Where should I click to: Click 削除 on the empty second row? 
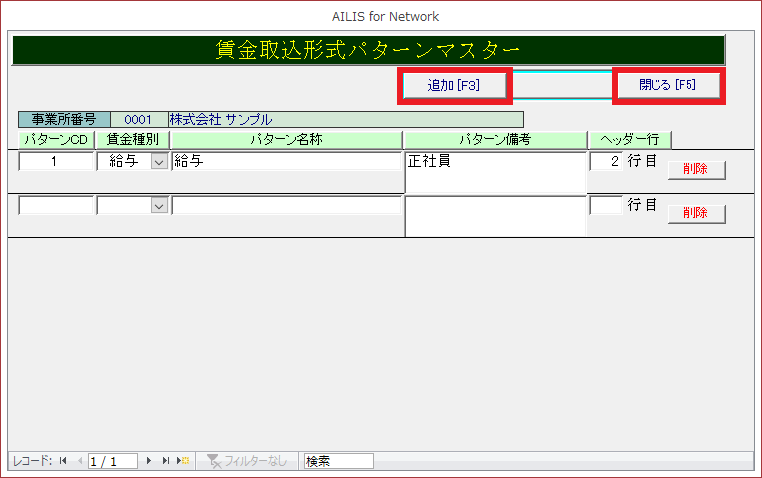[x=696, y=213]
